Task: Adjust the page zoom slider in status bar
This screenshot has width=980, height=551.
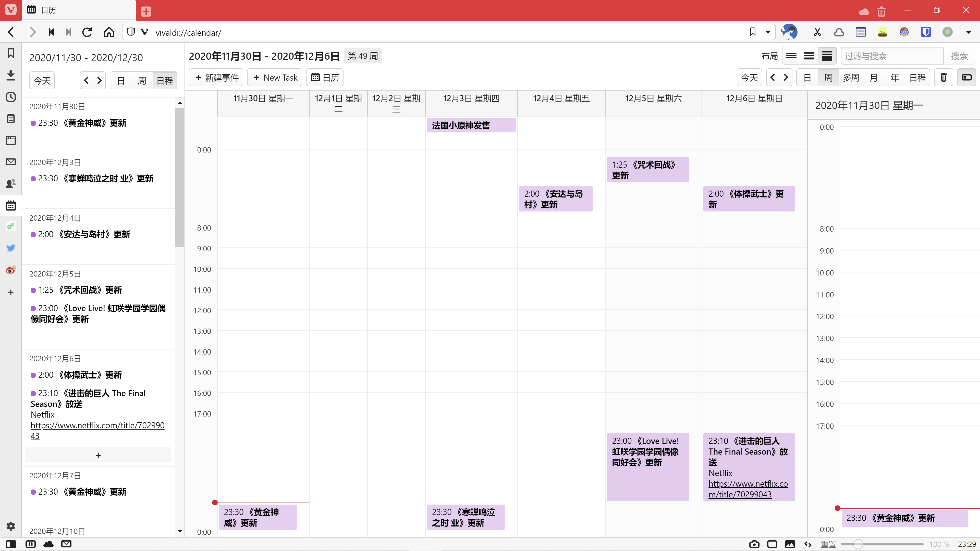Action: click(x=858, y=544)
